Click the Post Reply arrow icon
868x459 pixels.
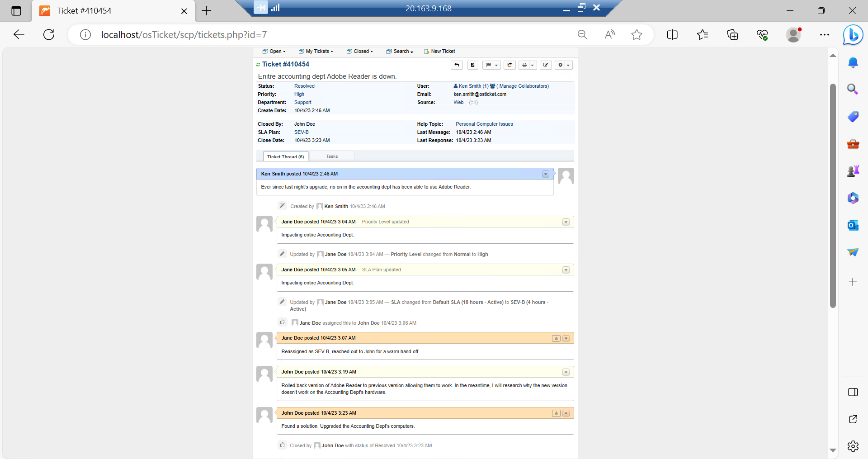[x=456, y=65]
